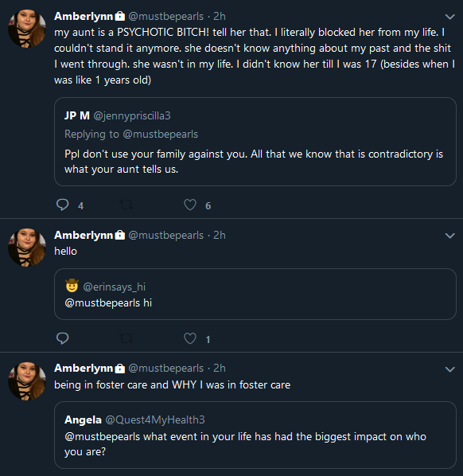Visit Angela @Quest4MyHealth3 profile
The width and height of the screenshot is (463, 476).
coord(134,419)
